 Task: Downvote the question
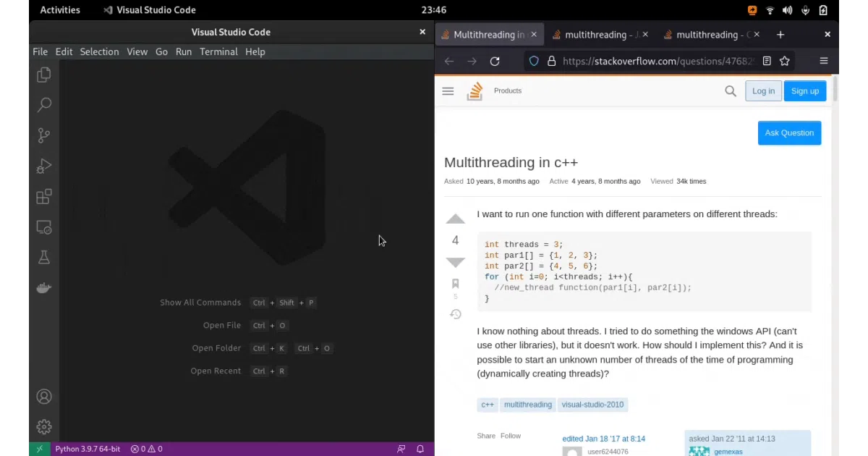[455, 262]
